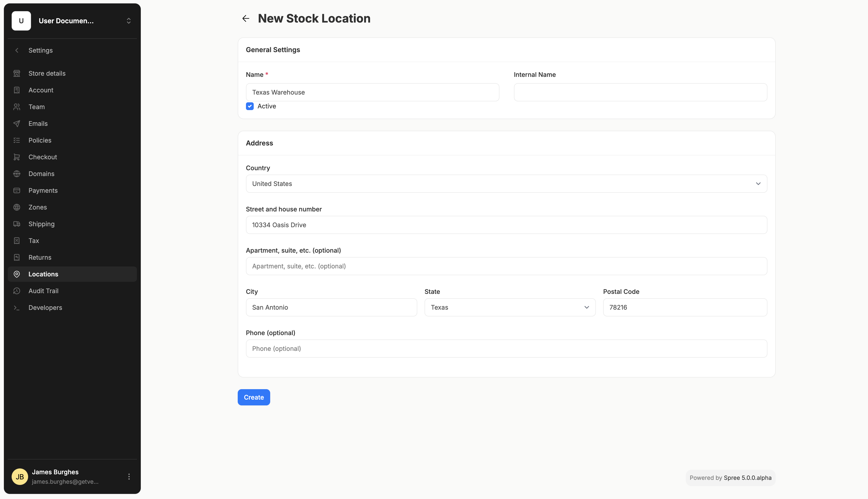868x499 pixels.
Task: Go to the Zones settings page
Action: click(x=38, y=207)
